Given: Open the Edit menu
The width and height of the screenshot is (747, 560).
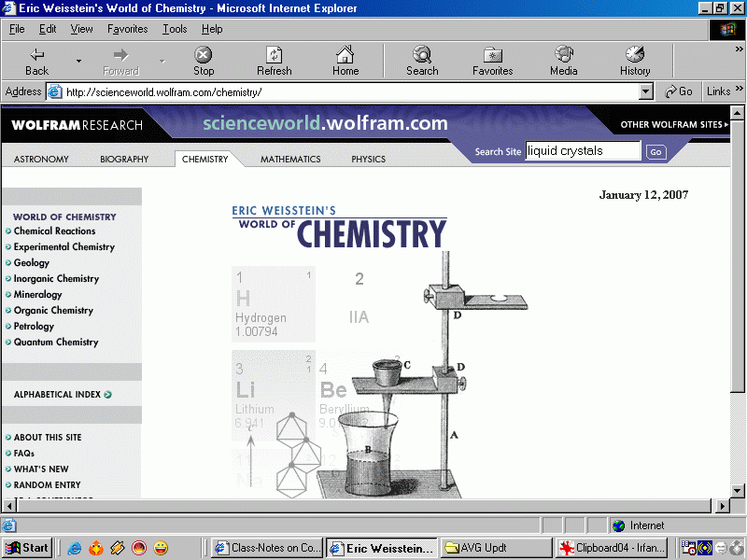Looking at the screenshot, I should pos(48,29).
